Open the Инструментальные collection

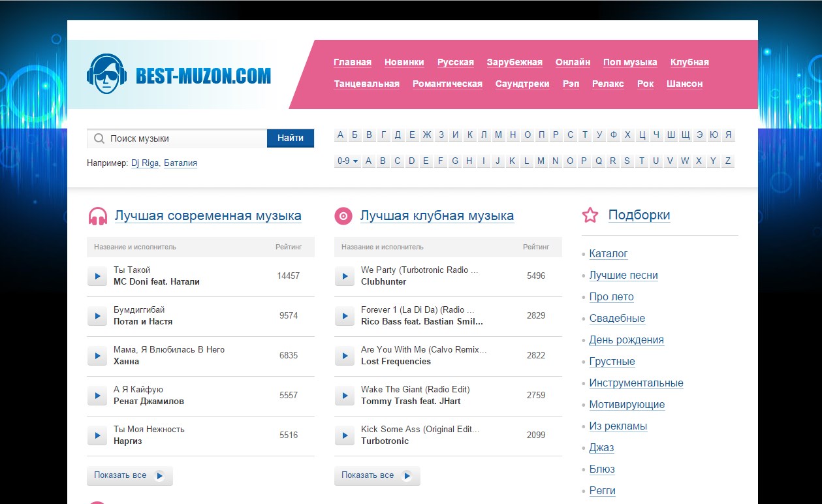click(636, 383)
